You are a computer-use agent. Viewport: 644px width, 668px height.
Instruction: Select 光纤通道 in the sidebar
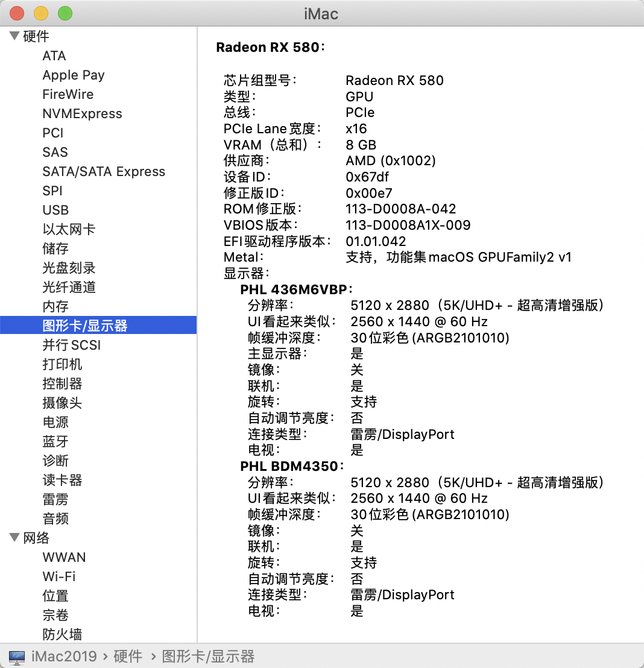point(69,287)
